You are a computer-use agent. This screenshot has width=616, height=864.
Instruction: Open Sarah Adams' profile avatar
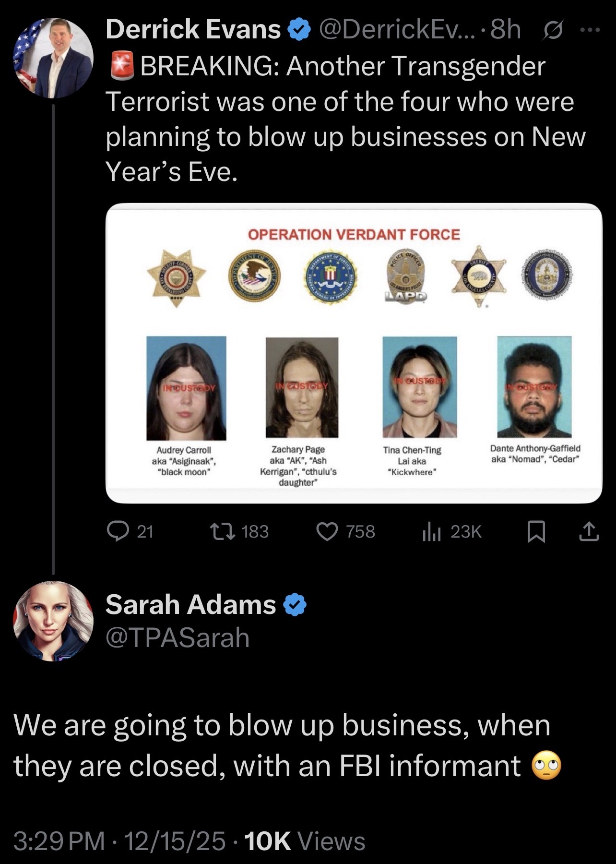(53, 621)
